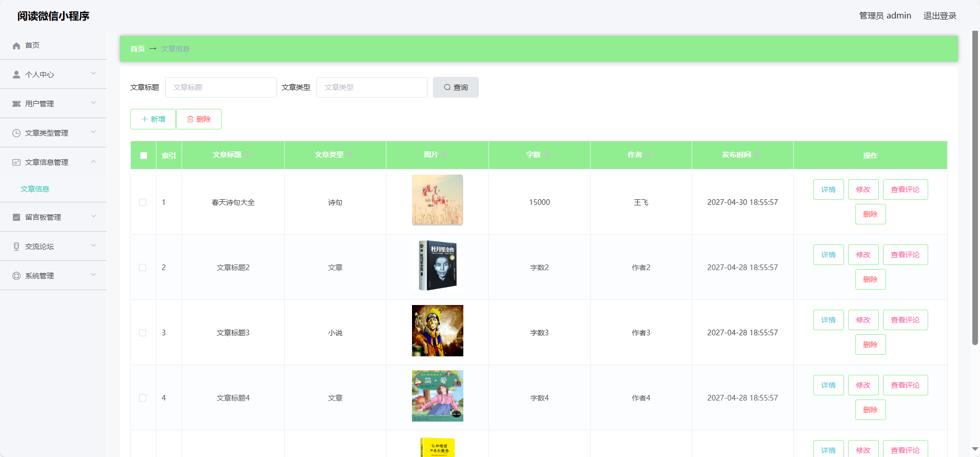Sort by 文章标题 column sort arrows
980x457 pixels.
(x=248, y=155)
